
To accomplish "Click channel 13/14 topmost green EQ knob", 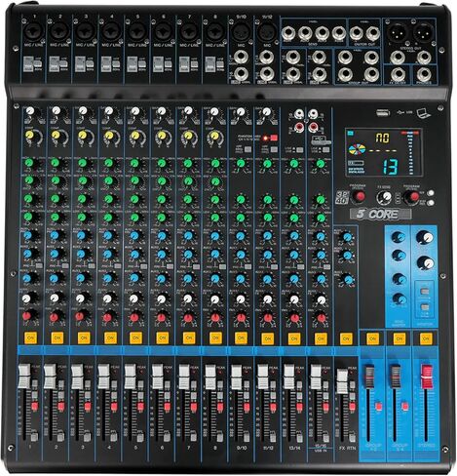I will tap(293, 163).
